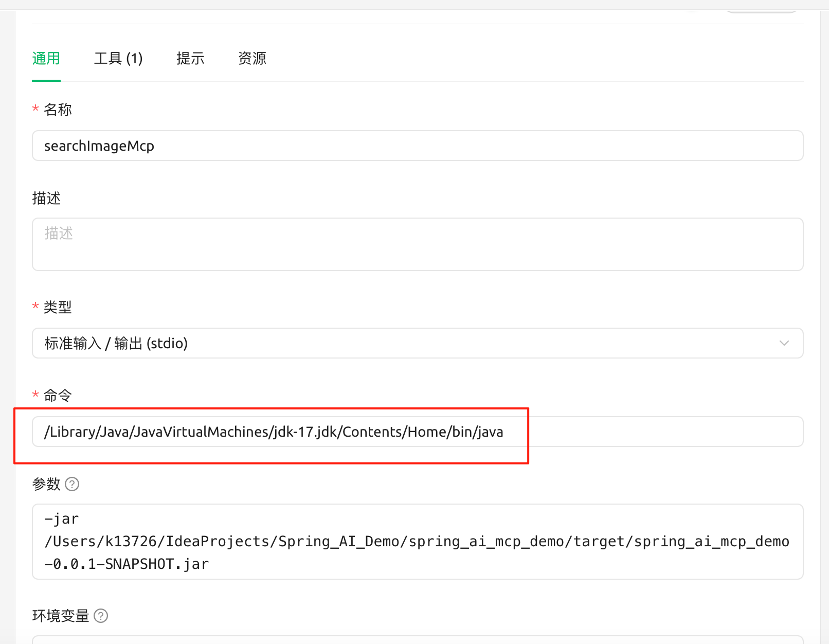The width and height of the screenshot is (829, 644).
Task: Show help for 参数 question icon
Action: (x=72, y=484)
